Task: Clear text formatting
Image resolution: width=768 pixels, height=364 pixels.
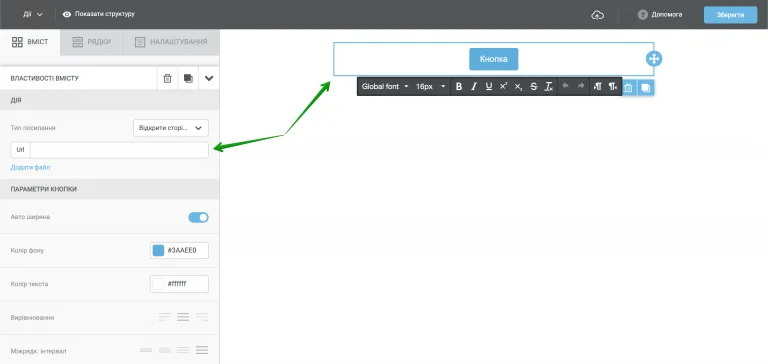Action: tap(549, 87)
